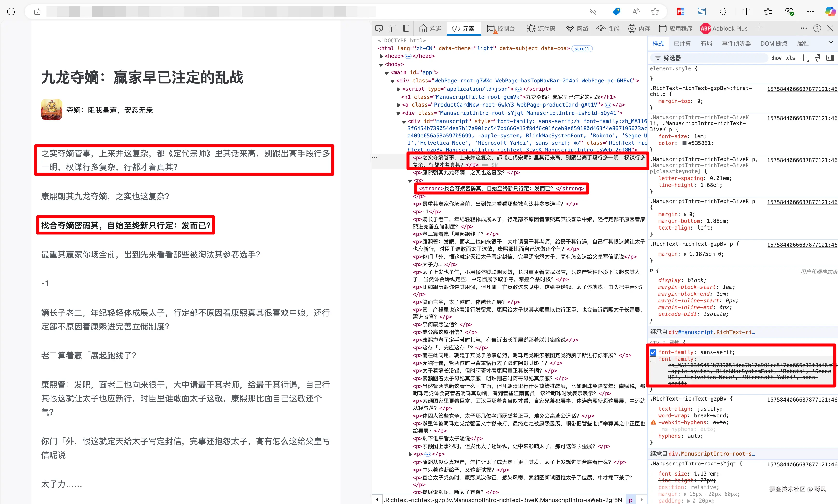Screen dimensions: 838x504
Task: Open the DOM 断点 tab
Action: pos(774,43)
